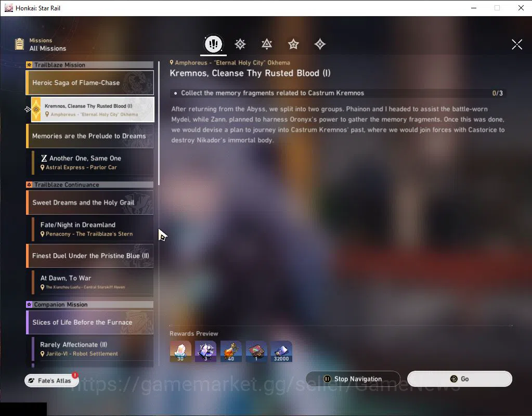The height and width of the screenshot is (416, 532).
Task: Click the Trailblaze Continuance header triangle icon
Action: tap(29, 185)
